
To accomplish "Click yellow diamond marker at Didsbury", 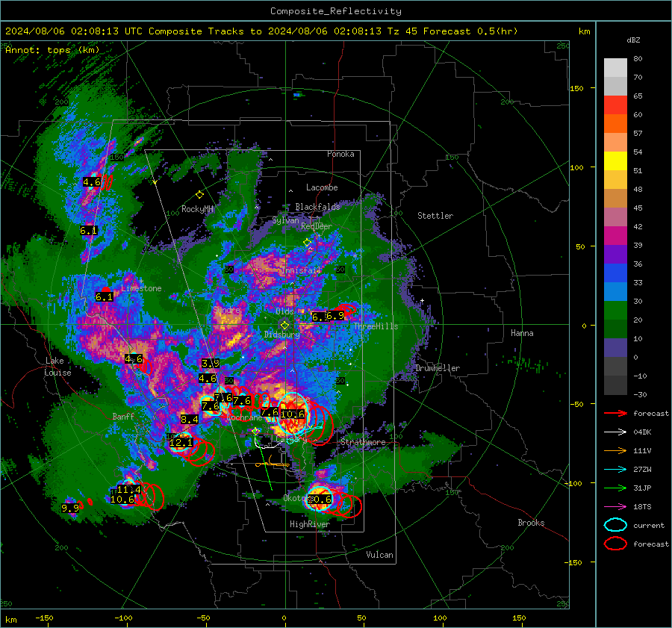I will coord(284,326).
